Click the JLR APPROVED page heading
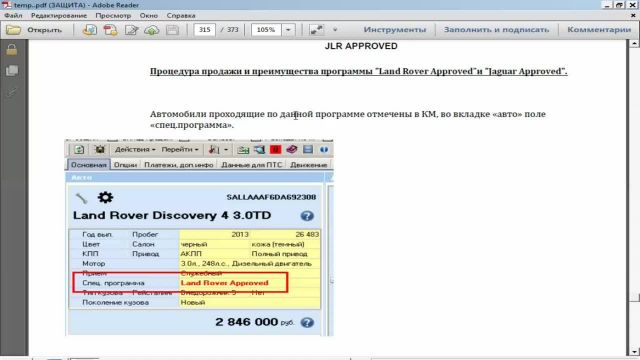The width and height of the screenshot is (640, 360). coord(361,46)
